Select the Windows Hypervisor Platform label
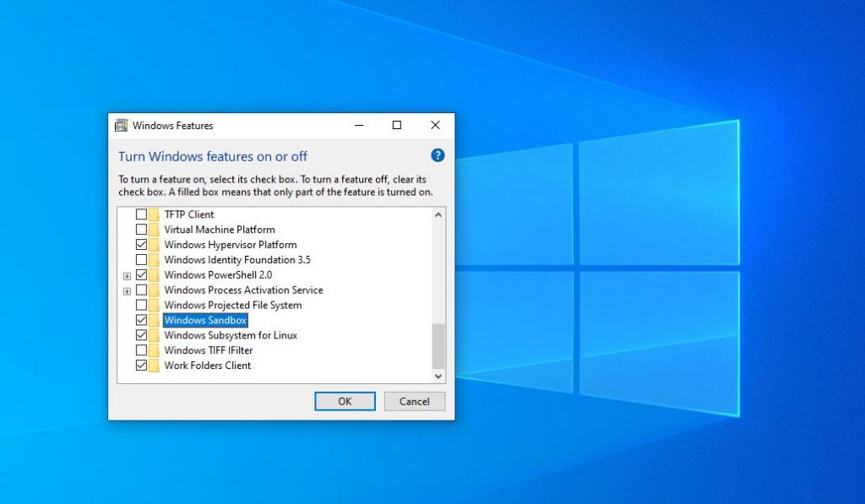 (231, 245)
